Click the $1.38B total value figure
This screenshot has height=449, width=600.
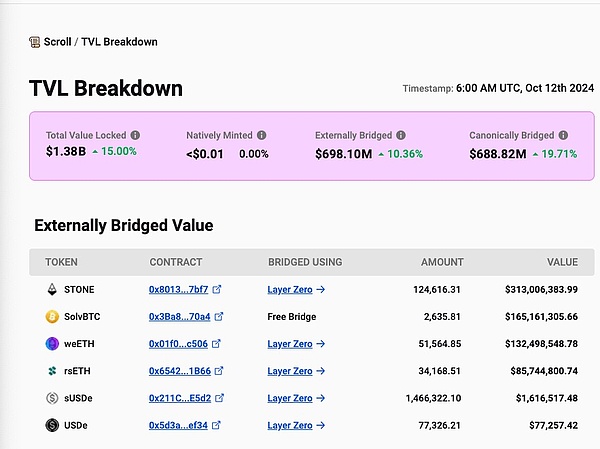pyautogui.click(x=66, y=151)
